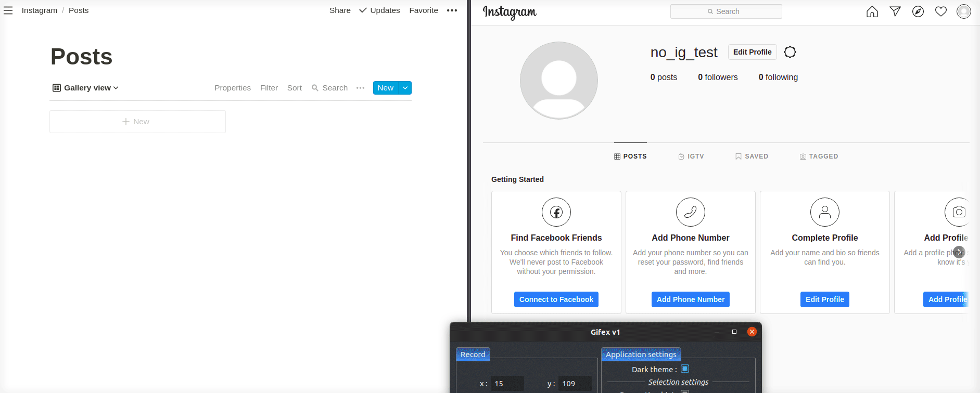The width and height of the screenshot is (980, 393).
Task: Open the Notion sidebar hamburger menu
Action: point(8,10)
